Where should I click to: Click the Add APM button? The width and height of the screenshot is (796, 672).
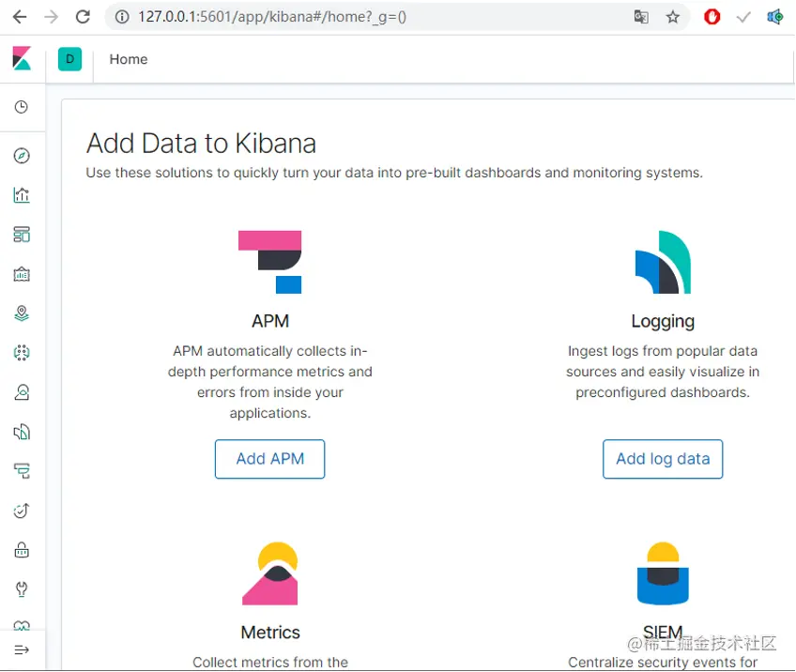pyautogui.click(x=269, y=459)
